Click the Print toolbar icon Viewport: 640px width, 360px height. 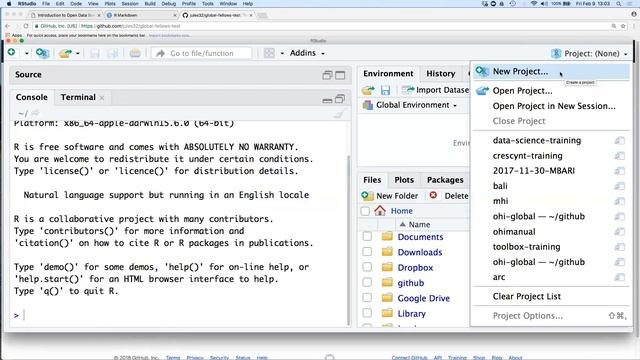click(135, 53)
